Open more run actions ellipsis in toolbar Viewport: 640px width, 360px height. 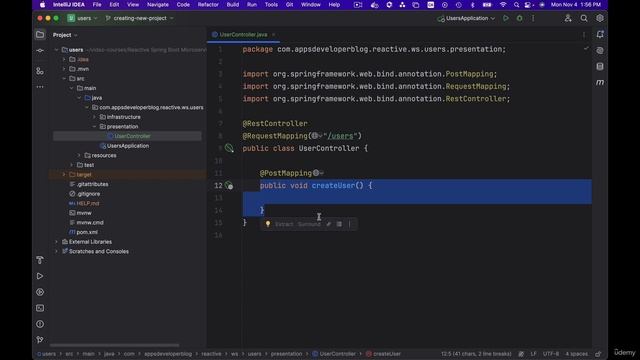[533, 18]
